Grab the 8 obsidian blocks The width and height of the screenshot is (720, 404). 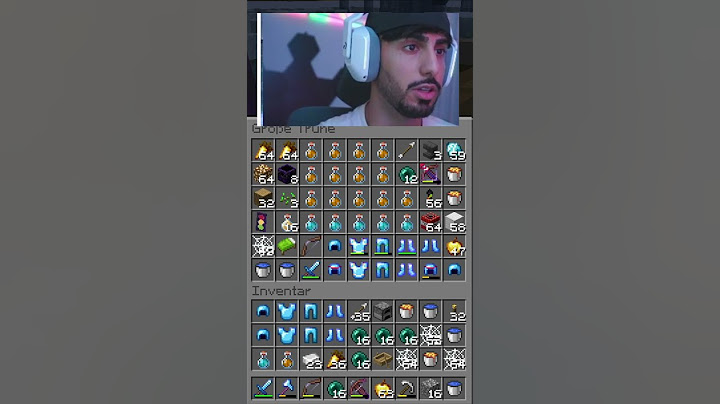click(x=287, y=174)
